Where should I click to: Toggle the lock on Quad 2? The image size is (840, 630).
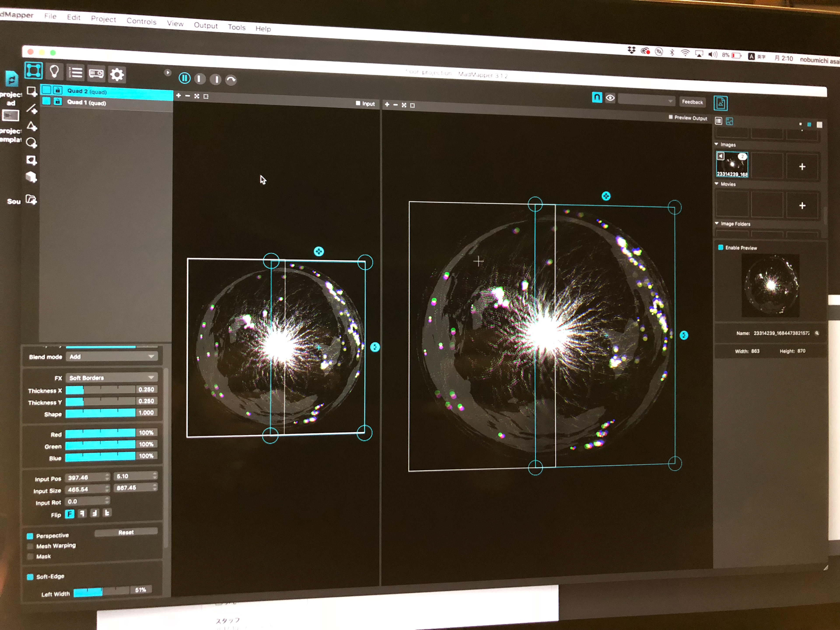57,90
